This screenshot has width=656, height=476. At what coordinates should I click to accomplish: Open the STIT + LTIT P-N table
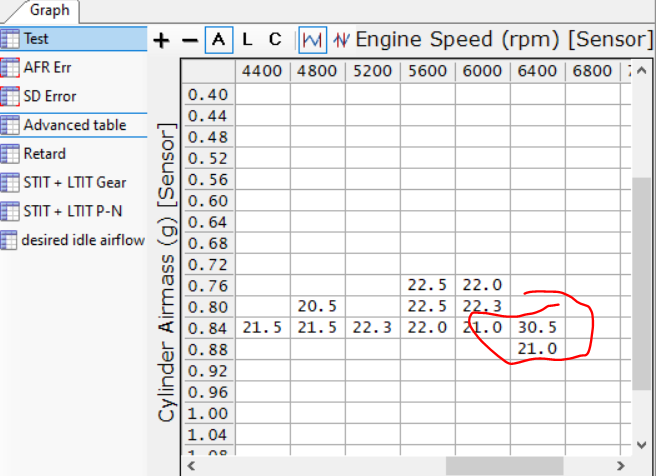tap(74, 211)
